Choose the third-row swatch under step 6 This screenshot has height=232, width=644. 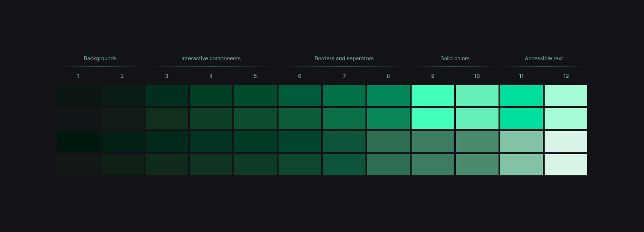[x=300, y=142]
